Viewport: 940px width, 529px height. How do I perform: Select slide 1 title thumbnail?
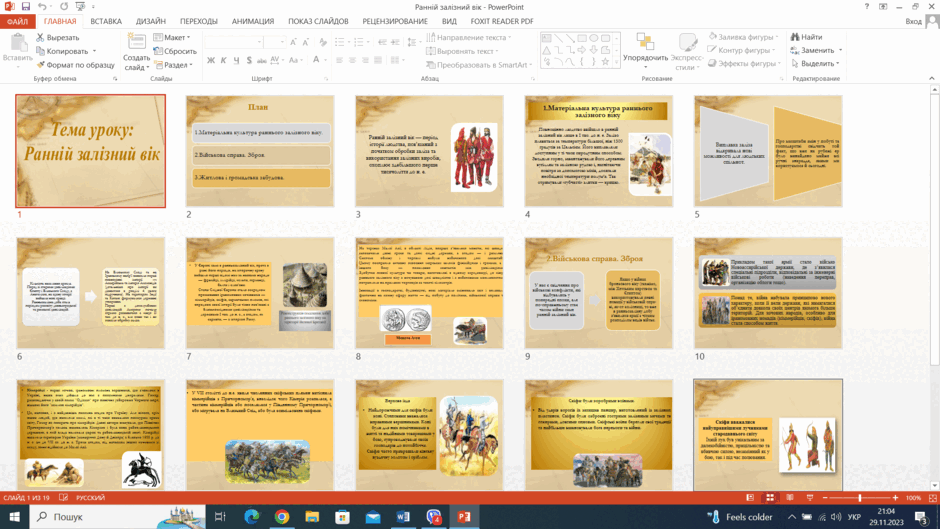tap(91, 151)
